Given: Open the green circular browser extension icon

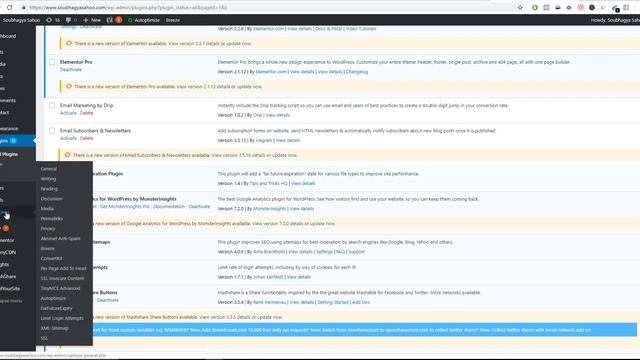Looking at the screenshot, I should coord(535,7).
